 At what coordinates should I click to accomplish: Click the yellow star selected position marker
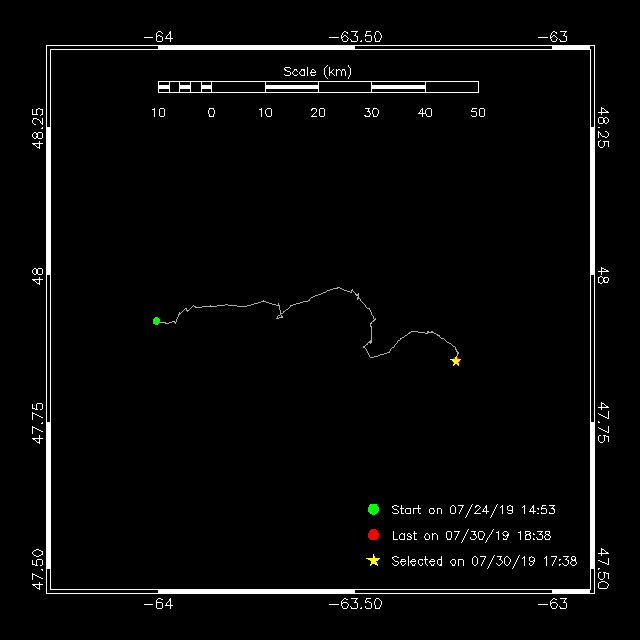[456, 361]
